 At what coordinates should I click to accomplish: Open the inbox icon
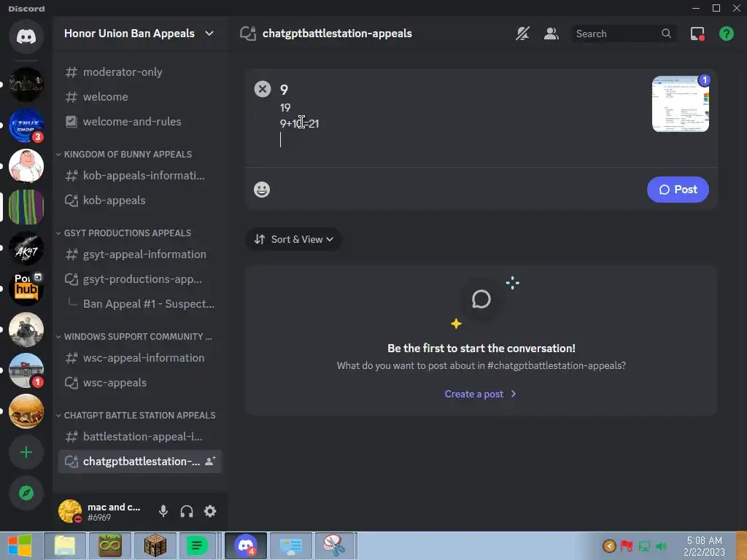(x=697, y=34)
